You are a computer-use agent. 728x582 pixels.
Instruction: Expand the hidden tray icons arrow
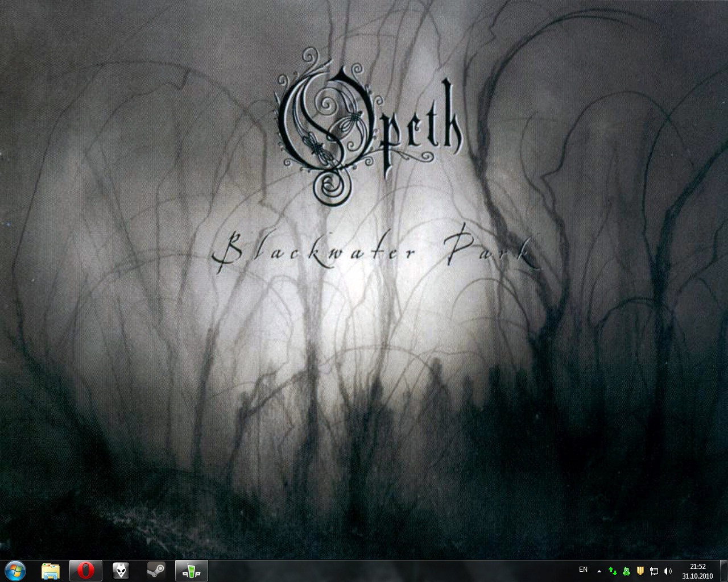pos(599,571)
